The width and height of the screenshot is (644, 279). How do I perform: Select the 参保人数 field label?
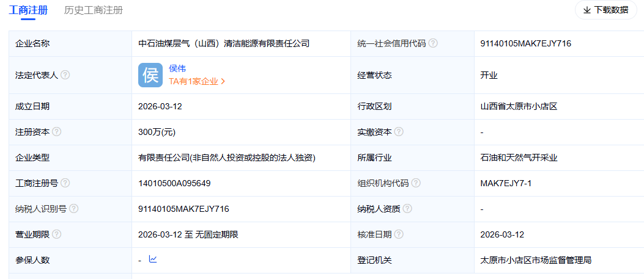coord(32,260)
